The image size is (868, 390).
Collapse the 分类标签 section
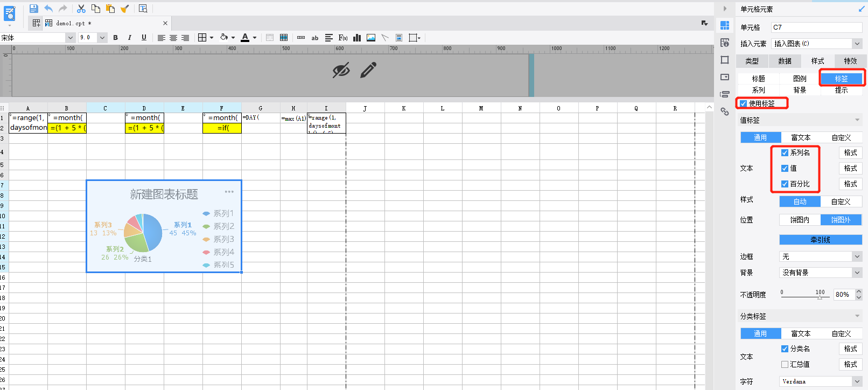(857, 316)
